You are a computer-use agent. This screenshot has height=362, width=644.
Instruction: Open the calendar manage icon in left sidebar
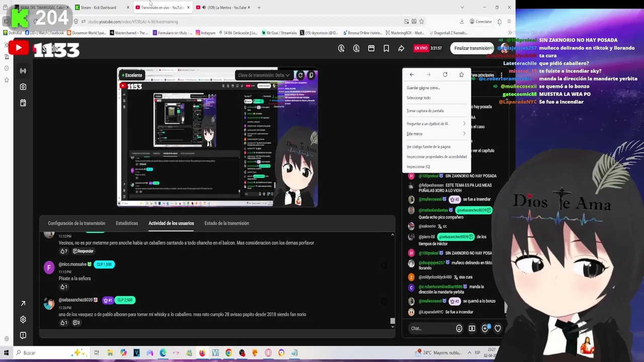(x=23, y=103)
